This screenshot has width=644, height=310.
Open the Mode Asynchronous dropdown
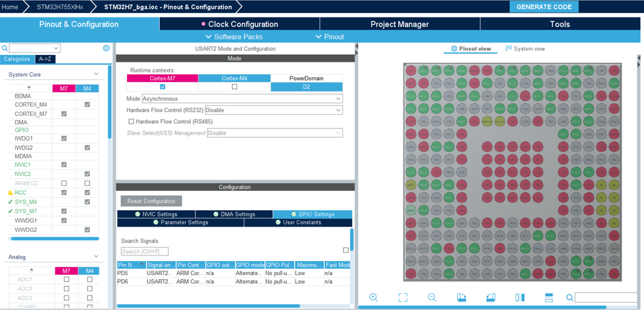pyautogui.click(x=242, y=99)
